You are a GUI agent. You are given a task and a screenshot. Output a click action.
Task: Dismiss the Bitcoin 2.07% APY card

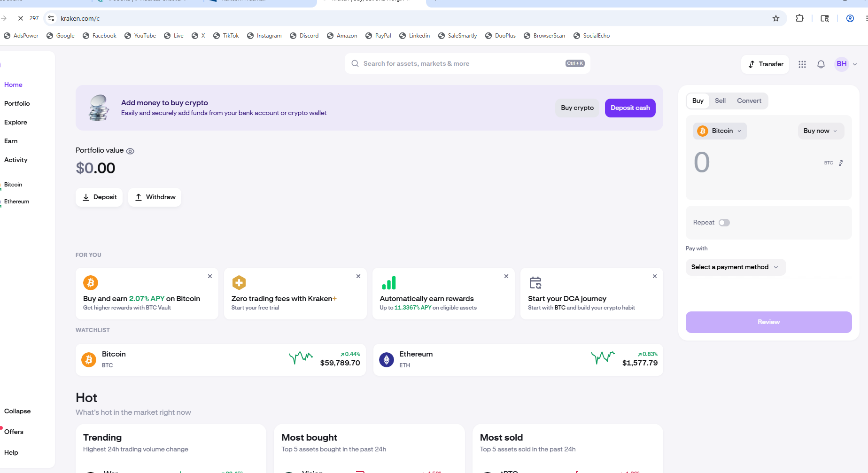point(210,276)
